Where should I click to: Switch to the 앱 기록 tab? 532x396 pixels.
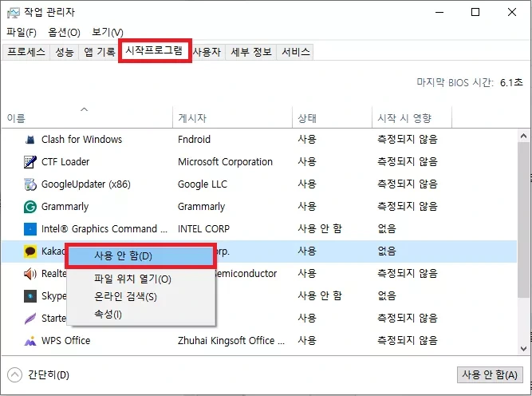coord(100,52)
